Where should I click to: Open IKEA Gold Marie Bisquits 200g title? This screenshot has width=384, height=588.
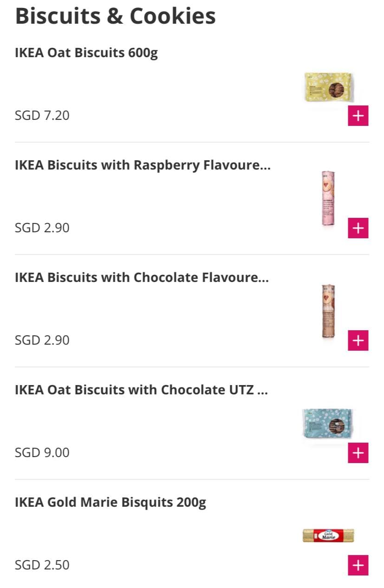pos(111,503)
